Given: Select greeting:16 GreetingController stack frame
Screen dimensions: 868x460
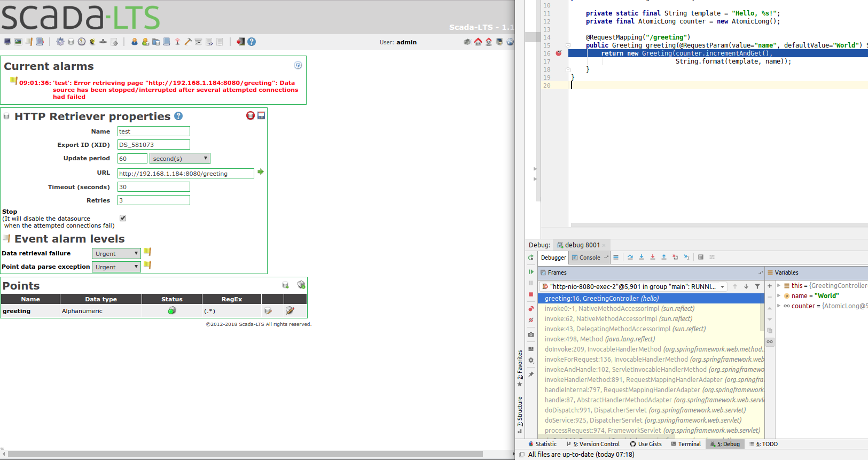Looking at the screenshot, I should coord(652,299).
